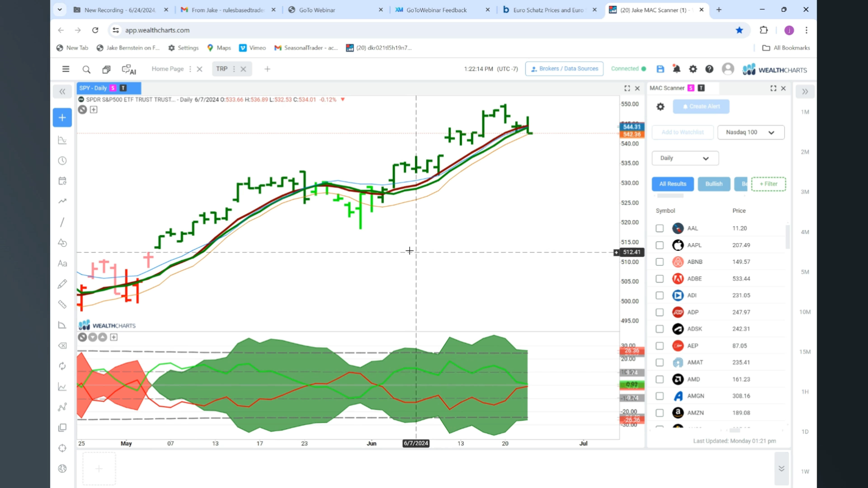Open Home Page tab options menu

tap(190, 69)
